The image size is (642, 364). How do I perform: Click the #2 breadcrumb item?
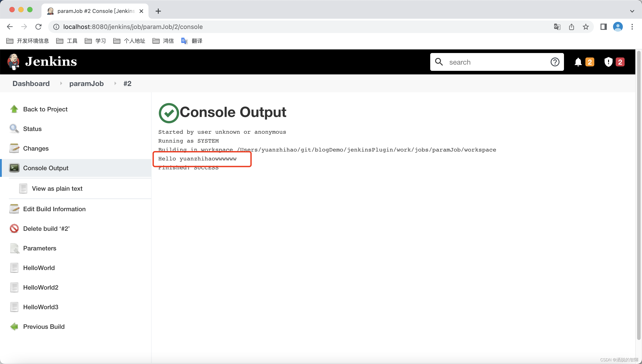[x=127, y=83]
